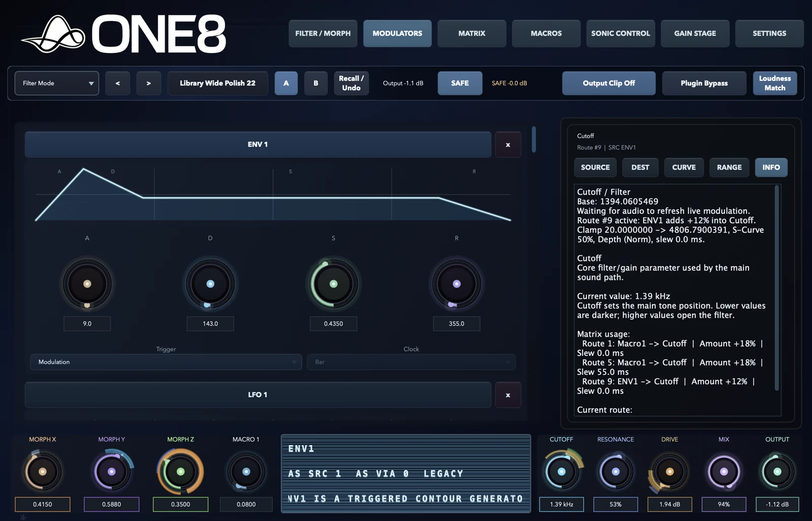Click the MORPH X value 0.4150

pyautogui.click(x=43, y=504)
